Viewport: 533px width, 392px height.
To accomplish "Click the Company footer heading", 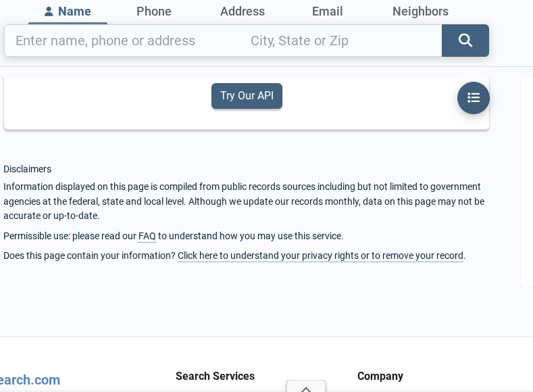I will click(380, 376).
